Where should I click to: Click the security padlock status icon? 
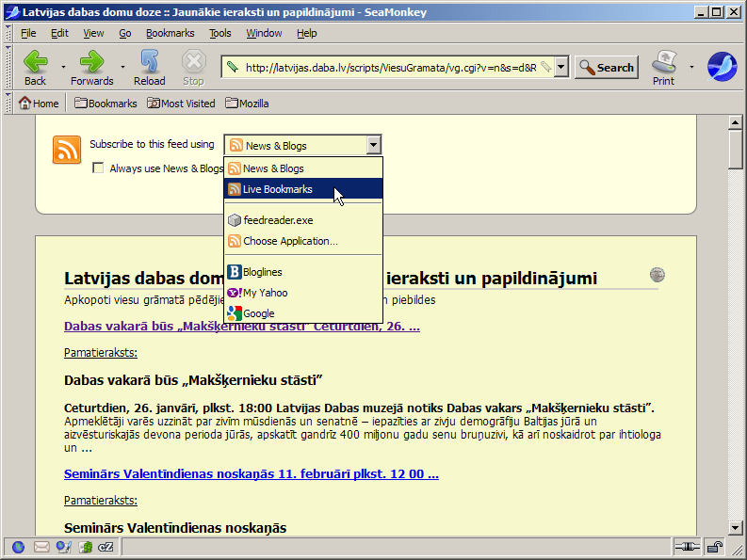715,547
